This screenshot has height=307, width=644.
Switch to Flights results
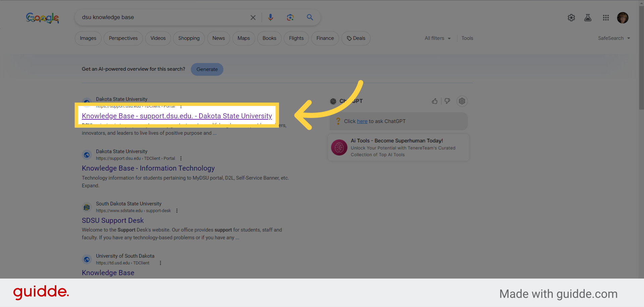click(296, 38)
